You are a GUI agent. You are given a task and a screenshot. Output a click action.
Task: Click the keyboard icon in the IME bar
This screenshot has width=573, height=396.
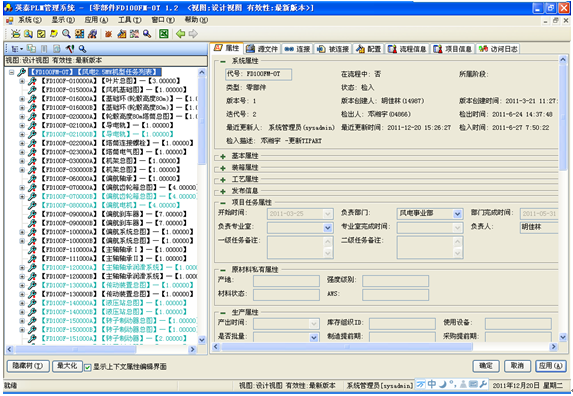(x=473, y=384)
